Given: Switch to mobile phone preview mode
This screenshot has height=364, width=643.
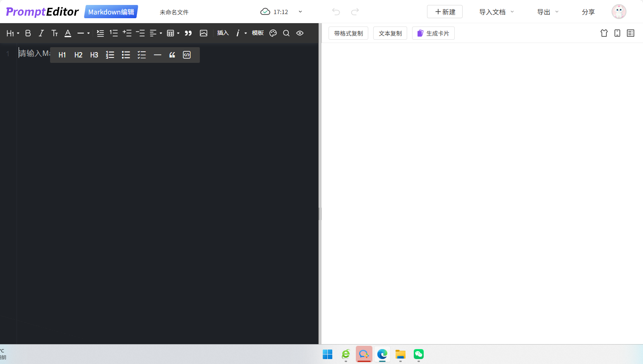Looking at the screenshot, I should pyautogui.click(x=617, y=33).
